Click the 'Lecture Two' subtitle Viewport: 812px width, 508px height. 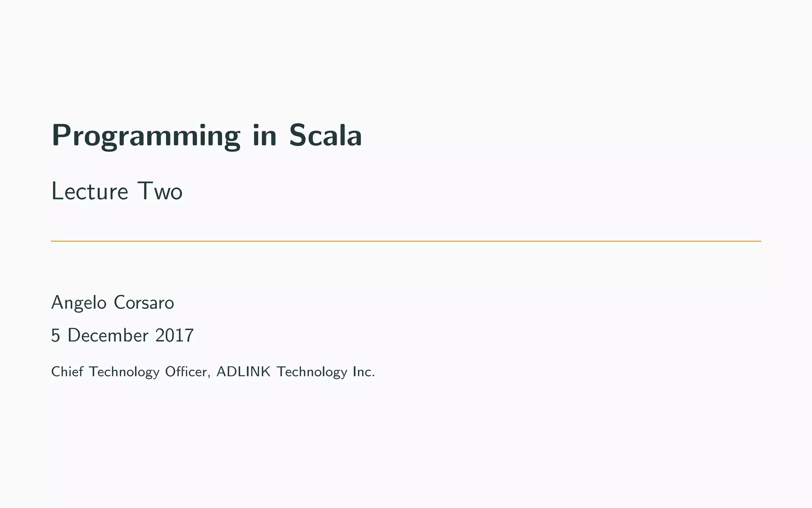tap(117, 191)
